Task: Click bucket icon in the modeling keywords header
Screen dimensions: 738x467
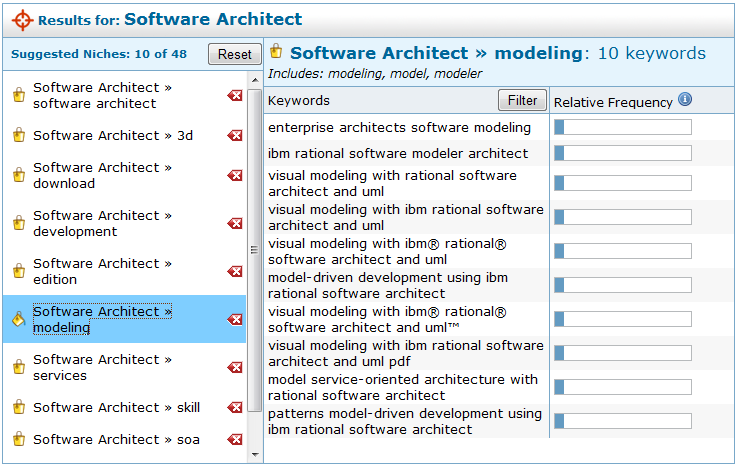Action: (276, 51)
